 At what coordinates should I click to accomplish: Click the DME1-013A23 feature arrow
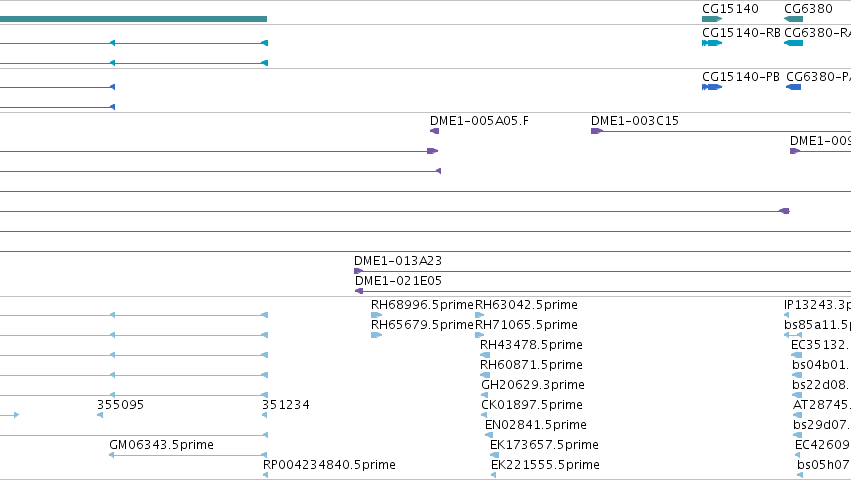[358, 271]
